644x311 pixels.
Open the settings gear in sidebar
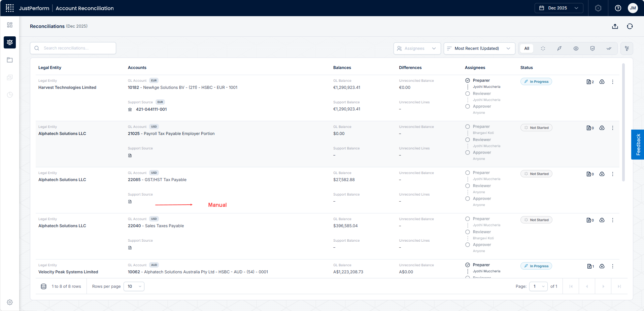(10, 302)
